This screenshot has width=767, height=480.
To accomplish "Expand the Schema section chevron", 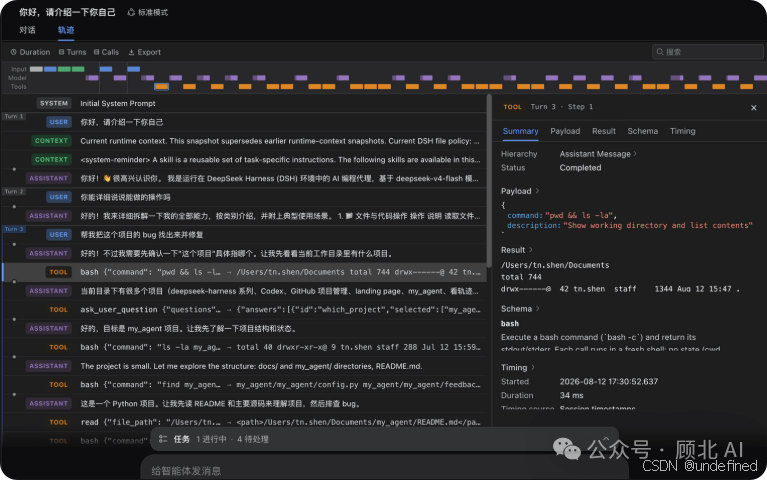I will point(538,308).
